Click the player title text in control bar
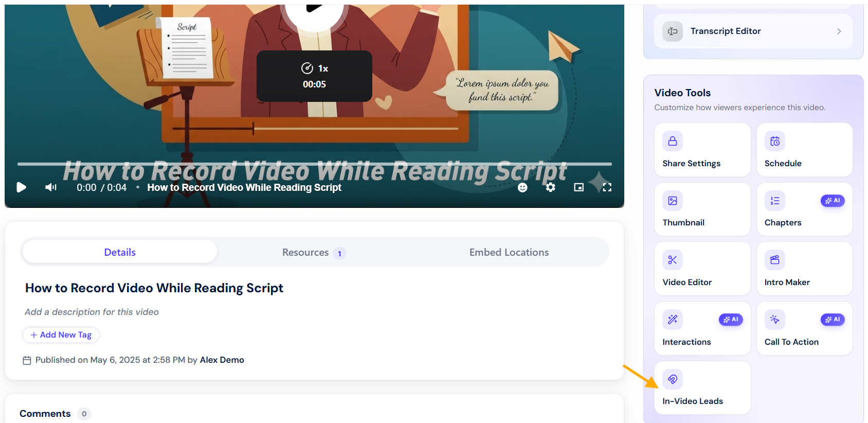 point(244,188)
